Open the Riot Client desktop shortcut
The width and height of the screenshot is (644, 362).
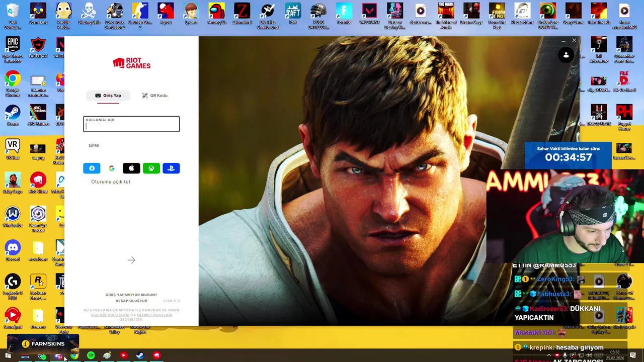click(x=38, y=183)
